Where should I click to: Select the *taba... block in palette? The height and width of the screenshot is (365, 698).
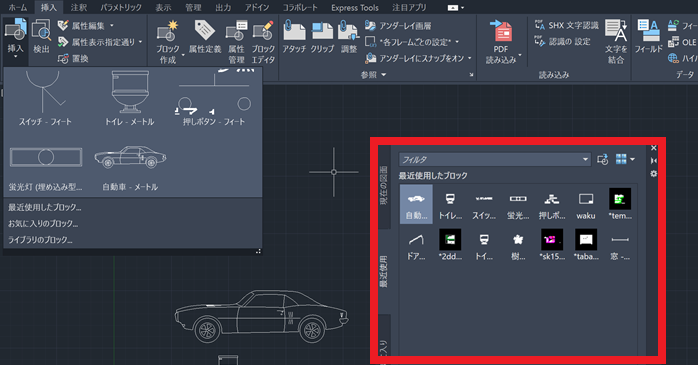(x=586, y=246)
